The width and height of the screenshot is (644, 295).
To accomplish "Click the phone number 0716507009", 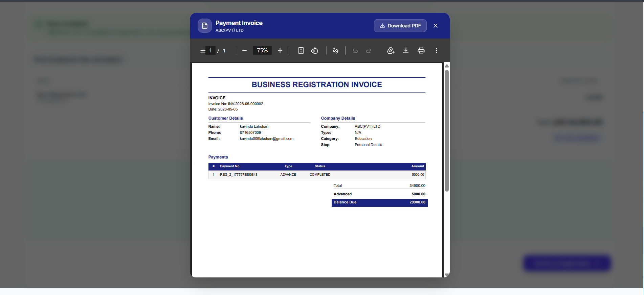I will pyautogui.click(x=250, y=133).
